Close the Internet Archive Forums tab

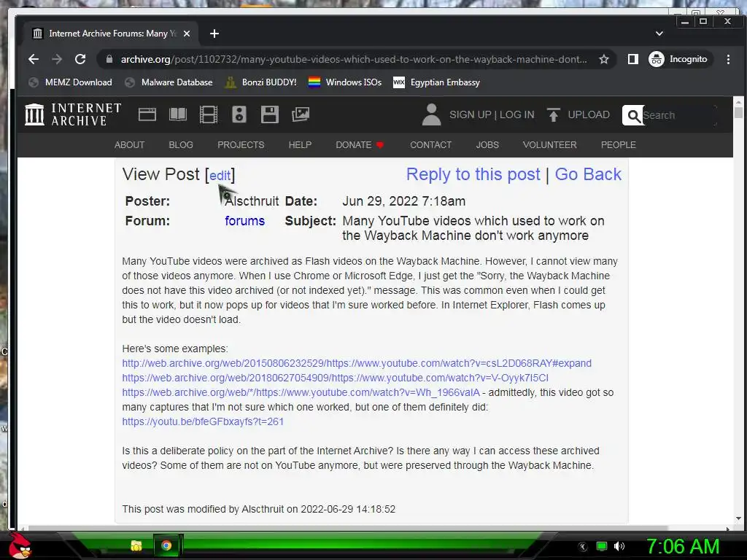coord(187,34)
